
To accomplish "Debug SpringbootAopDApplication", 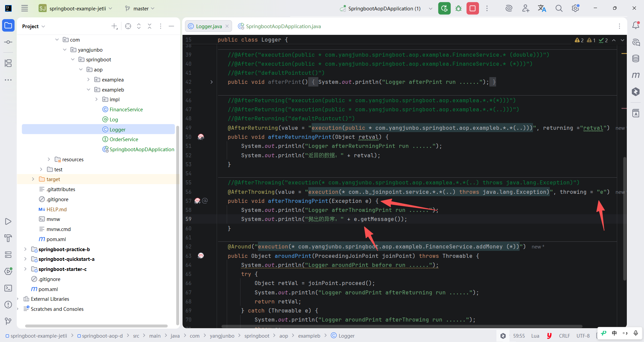I will pos(459,8).
